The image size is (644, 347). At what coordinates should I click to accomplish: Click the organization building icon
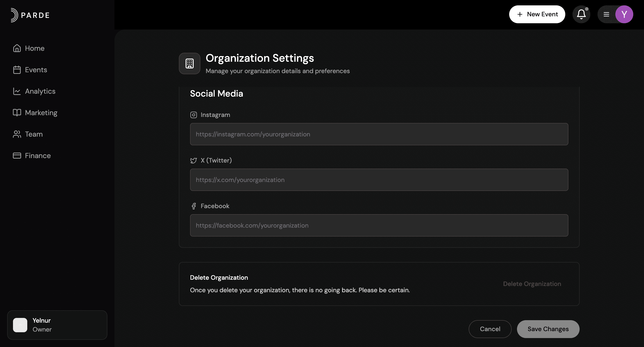click(189, 63)
